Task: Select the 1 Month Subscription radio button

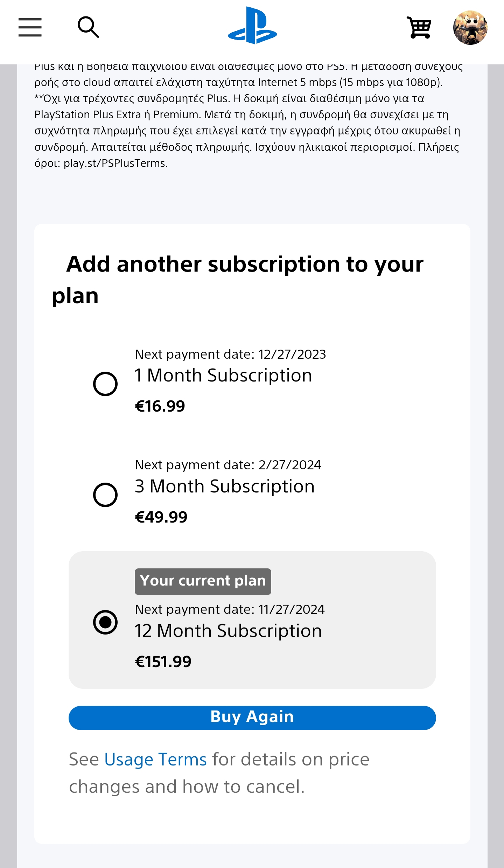Action: pyautogui.click(x=105, y=384)
